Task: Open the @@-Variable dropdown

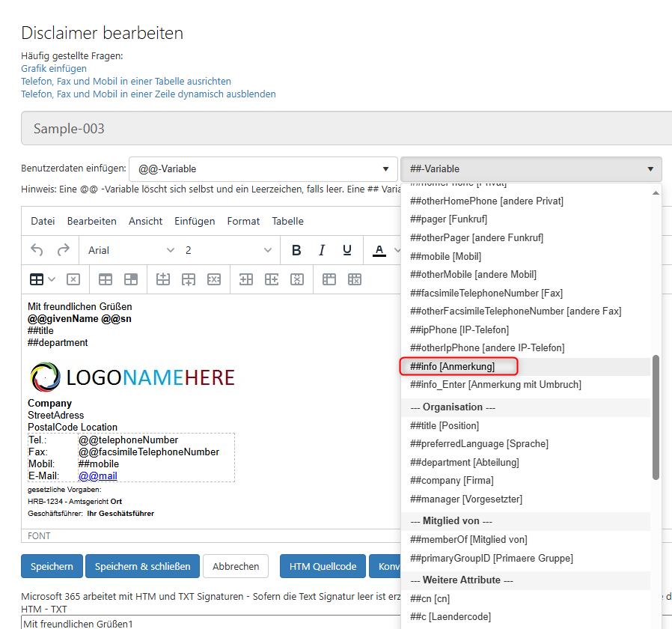Action: [263, 169]
